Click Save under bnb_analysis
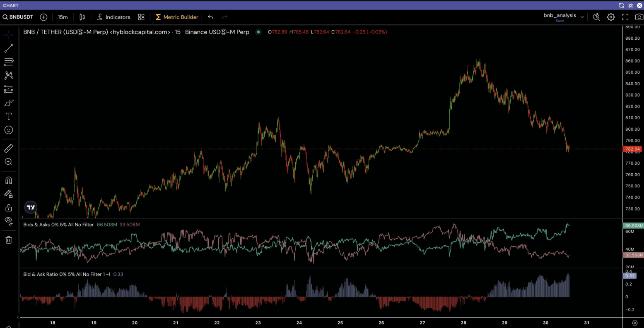 560,21
